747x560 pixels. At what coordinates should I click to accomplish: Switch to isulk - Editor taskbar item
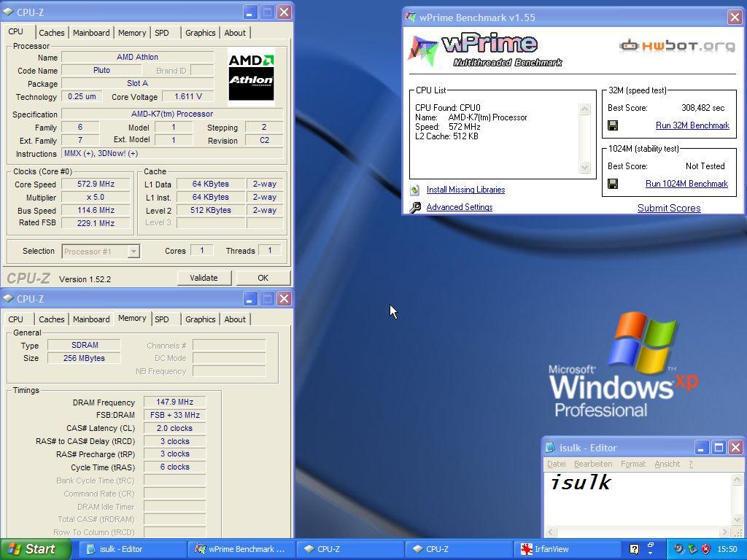point(132,549)
